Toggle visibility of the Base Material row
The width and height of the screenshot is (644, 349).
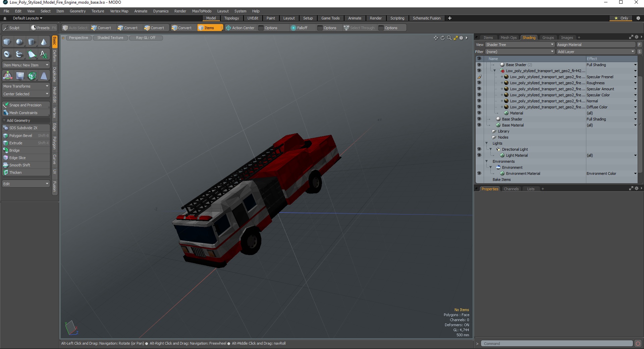pyautogui.click(x=479, y=125)
